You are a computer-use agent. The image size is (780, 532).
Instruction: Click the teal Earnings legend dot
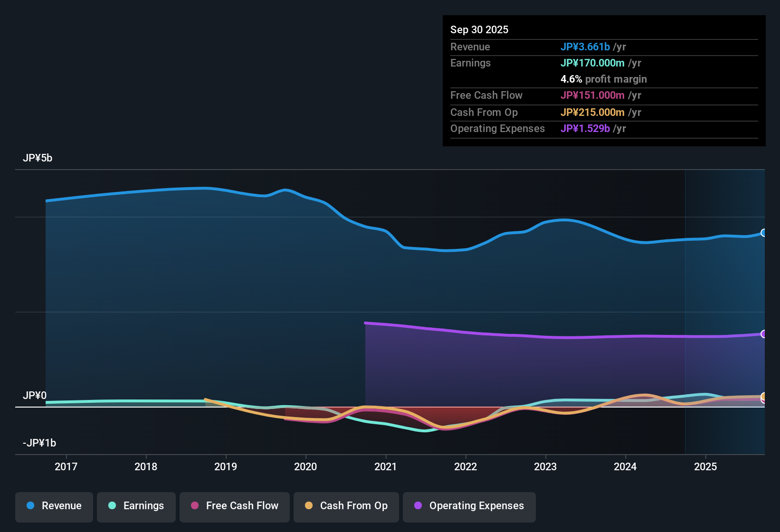tap(112, 506)
